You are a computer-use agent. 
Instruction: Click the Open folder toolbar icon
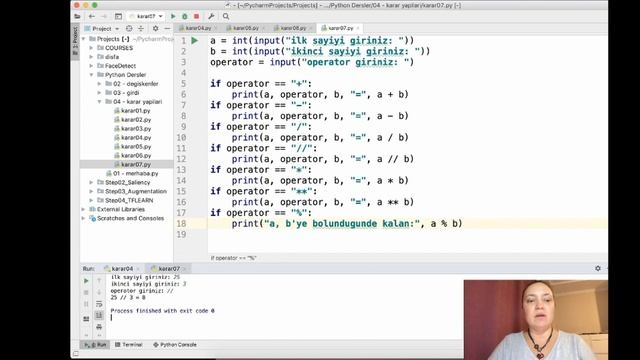pyautogui.click(x=77, y=16)
